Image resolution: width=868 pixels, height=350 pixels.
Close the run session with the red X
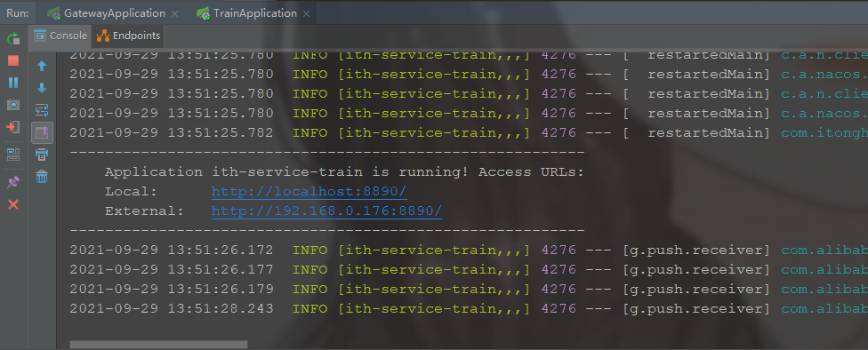tap(13, 204)
